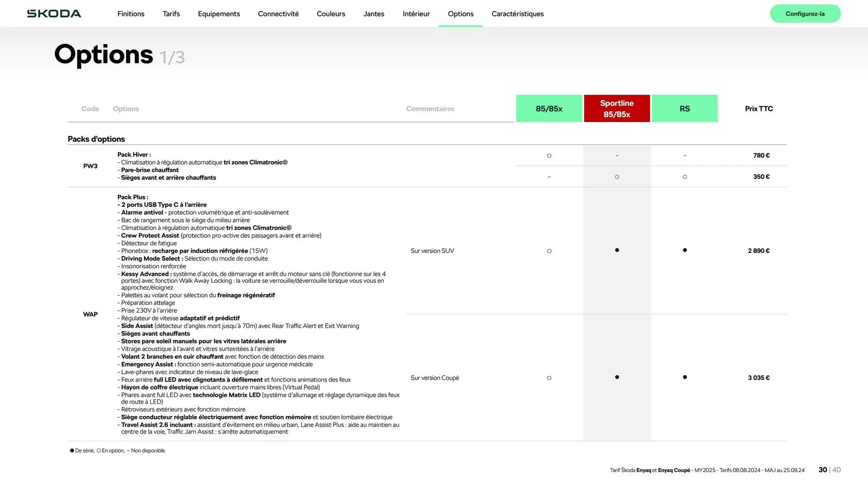
Task: Switch to the Connectivité tab
Action: click(278, 14)
